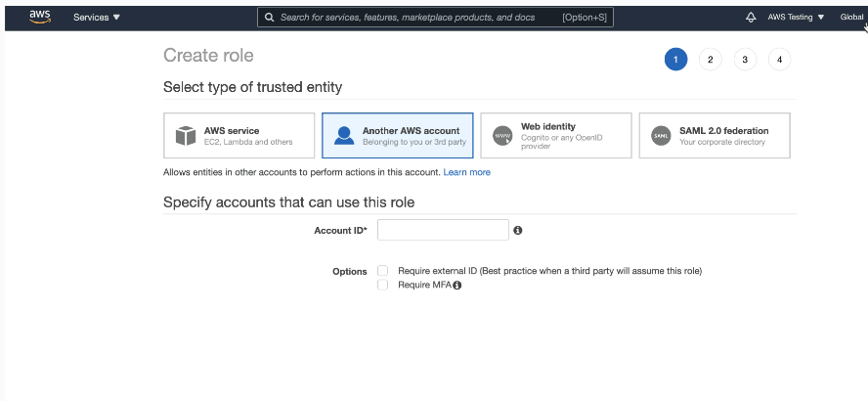Open the Learn more link

[x=467, y=172]
